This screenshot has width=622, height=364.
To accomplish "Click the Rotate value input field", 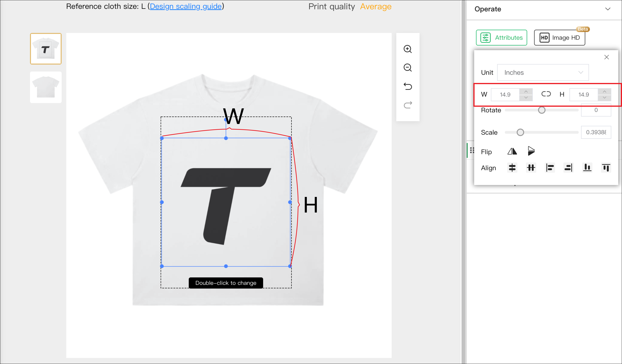I will point(596,110).
